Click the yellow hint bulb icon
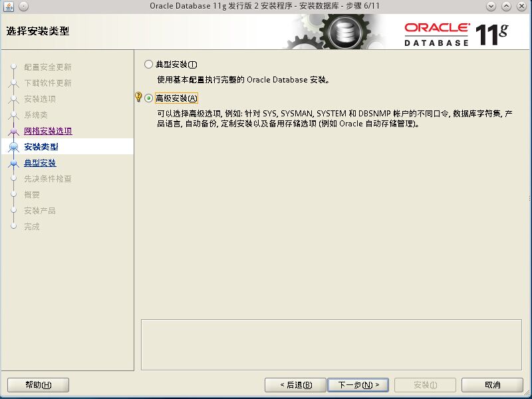Screen dimensions: 532x399 coord(138,96)
